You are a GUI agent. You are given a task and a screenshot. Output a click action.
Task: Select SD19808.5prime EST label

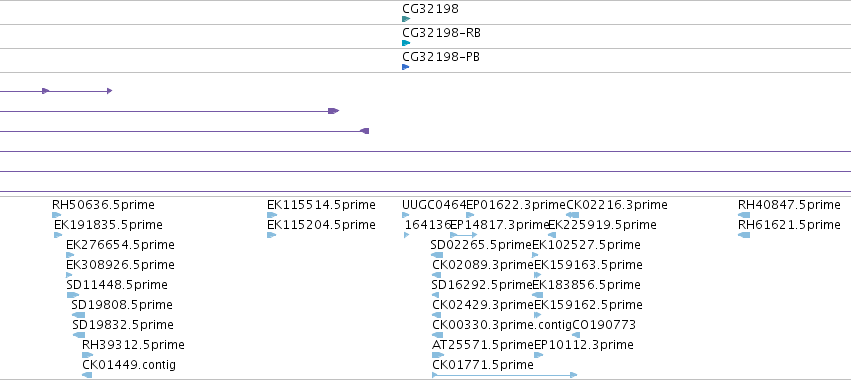coord(122,305)
